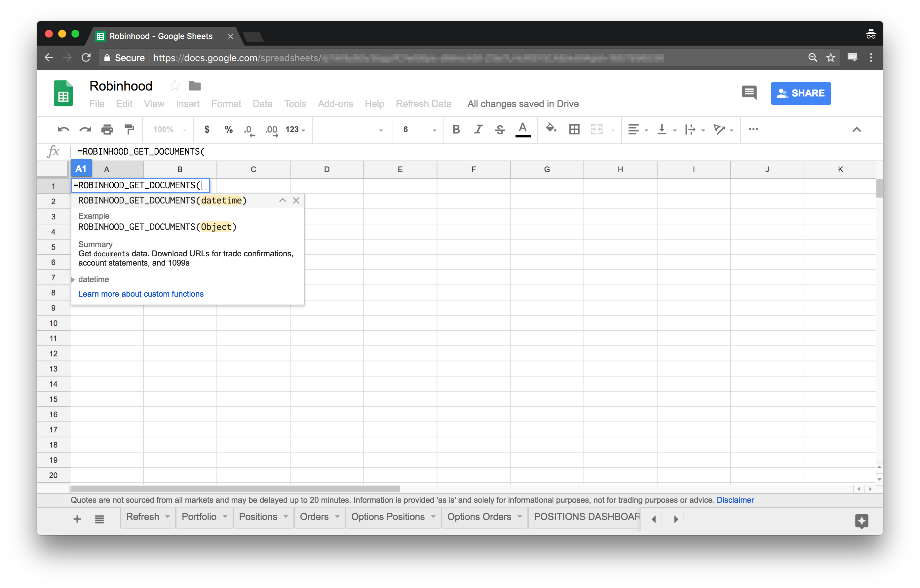This screenshot has width=920, height=588.
Task: Click the blue SHARE button
Action: coord(800,93)
